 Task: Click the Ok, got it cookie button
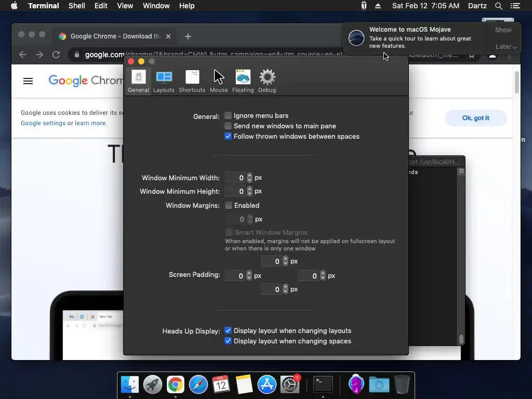coord(476,118)
